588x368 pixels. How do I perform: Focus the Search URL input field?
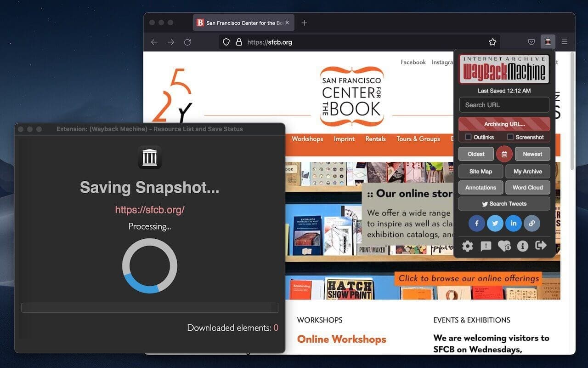coord(504,105)
